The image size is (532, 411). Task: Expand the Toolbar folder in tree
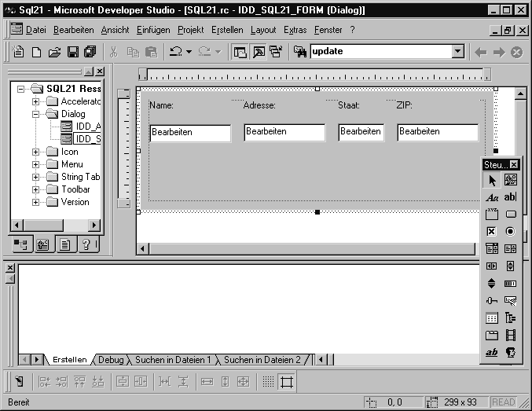click(x=35, y=189)
